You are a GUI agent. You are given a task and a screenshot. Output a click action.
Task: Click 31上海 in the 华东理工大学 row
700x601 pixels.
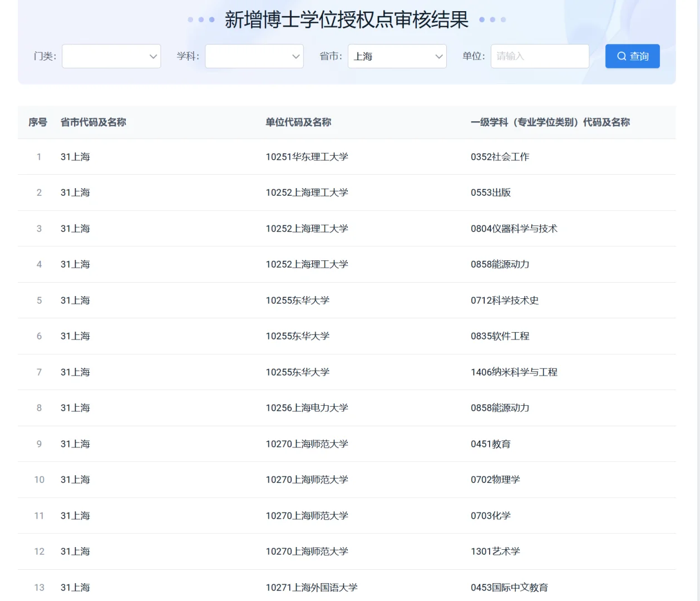75,157
